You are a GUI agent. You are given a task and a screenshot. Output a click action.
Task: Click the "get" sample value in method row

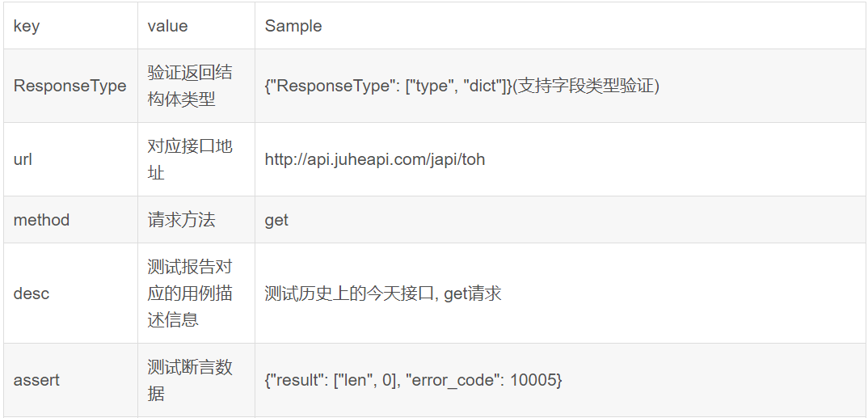[276, 220]
